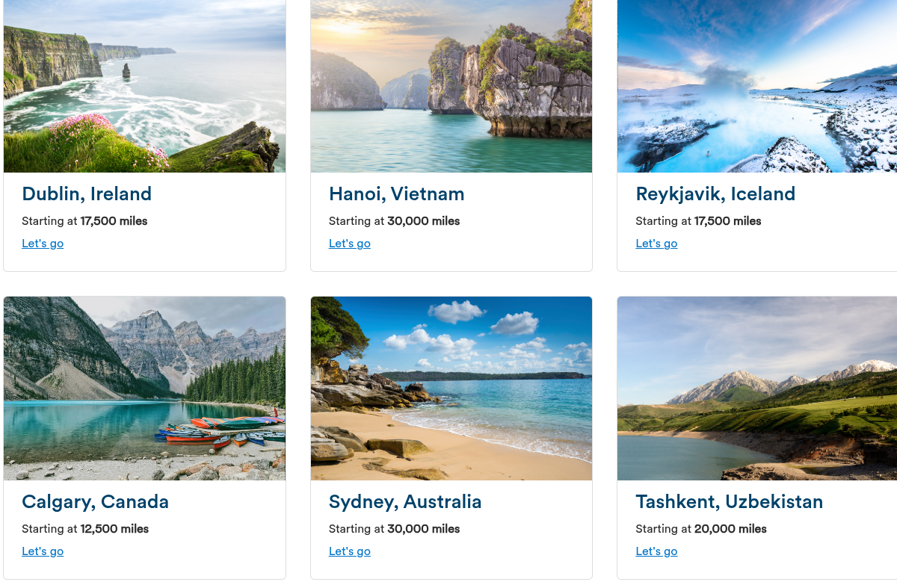This screenshot has height=588, width=897.
Task: Click Let's go under Dublin, Ireland
Action: click(43, 244)
